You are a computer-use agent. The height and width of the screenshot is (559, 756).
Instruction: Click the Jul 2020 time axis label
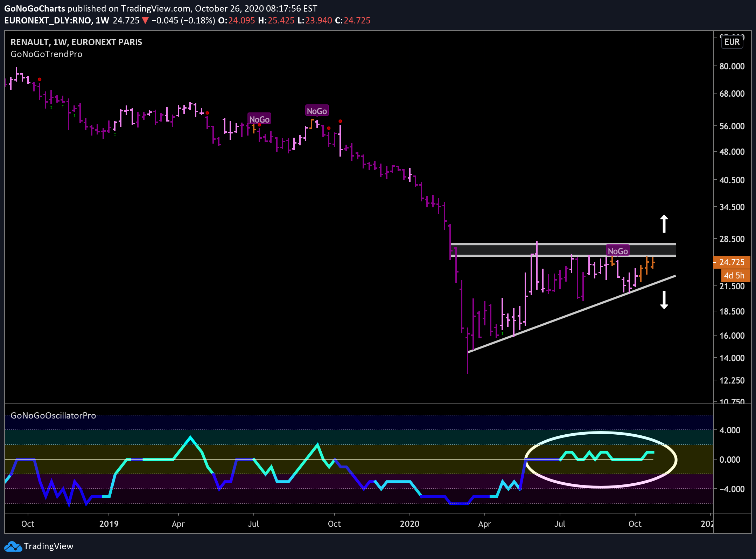(560, 524)
